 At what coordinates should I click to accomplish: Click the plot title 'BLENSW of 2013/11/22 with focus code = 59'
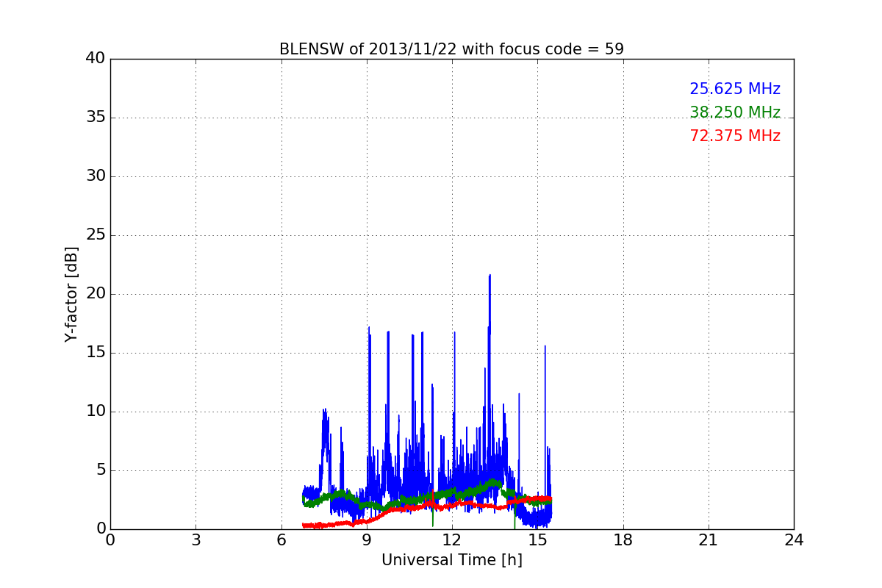pyautogui.click(x=451, y=49)
